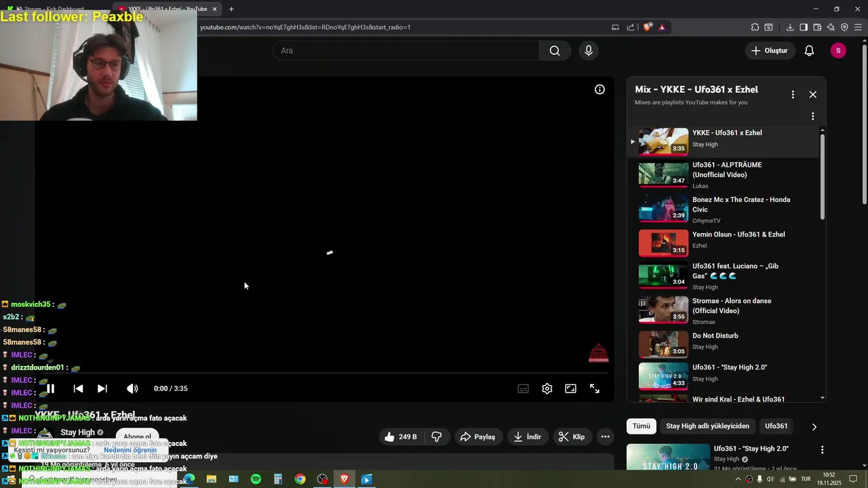Install or cast page icon in address bar

pyautogui.click(x=615, y=27)
